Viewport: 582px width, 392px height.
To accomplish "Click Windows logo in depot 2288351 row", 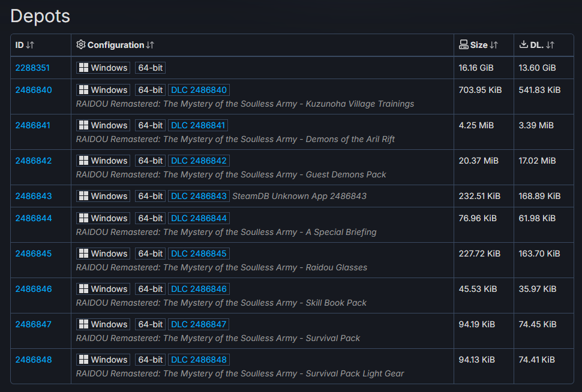I will coord(84,68).
